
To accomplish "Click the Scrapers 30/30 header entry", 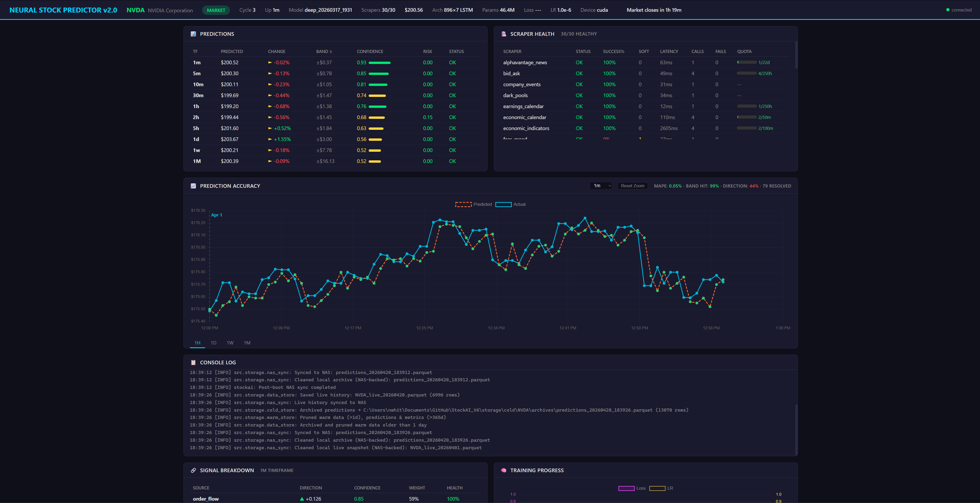I will coord(378,10).
